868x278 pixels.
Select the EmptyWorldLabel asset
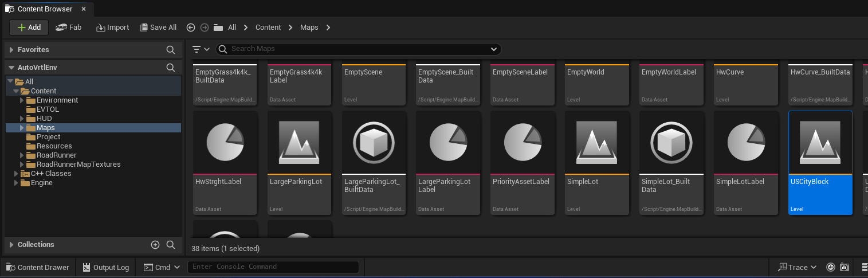(671, 84)
